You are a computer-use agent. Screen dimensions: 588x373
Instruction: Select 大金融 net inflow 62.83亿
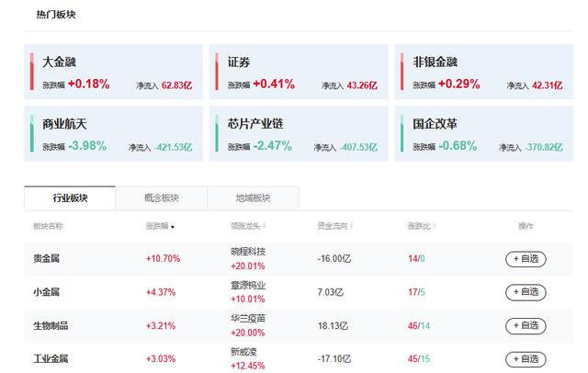click(x=177, y=85)
